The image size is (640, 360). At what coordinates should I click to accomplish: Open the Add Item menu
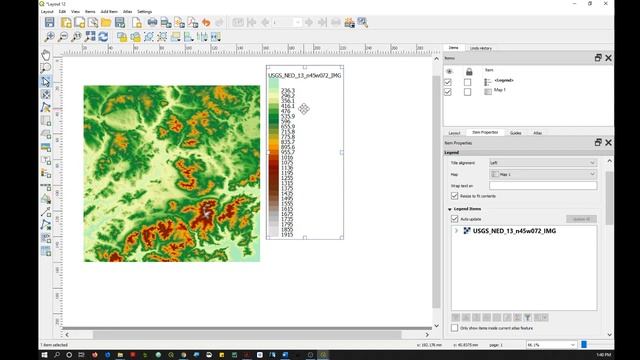[109, 11]
